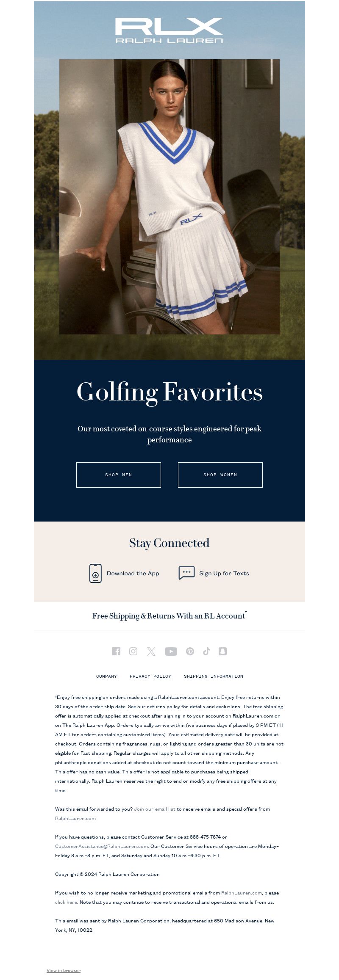Open the TikTok social icon
339x980 pixels.
206,651
